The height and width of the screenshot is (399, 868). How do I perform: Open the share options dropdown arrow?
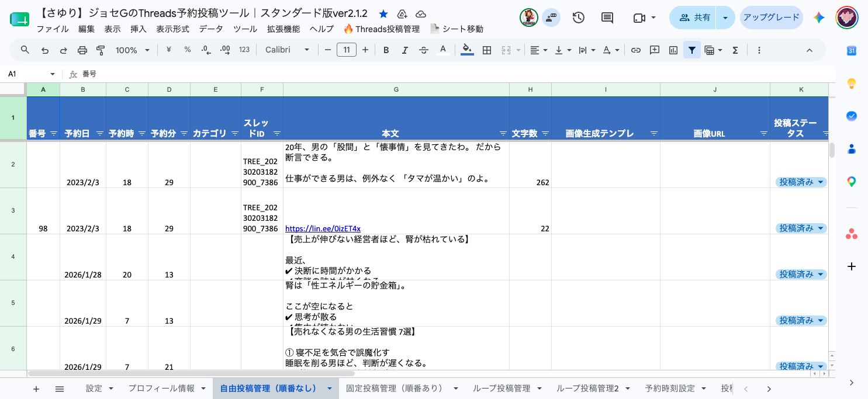click(725, 18)
